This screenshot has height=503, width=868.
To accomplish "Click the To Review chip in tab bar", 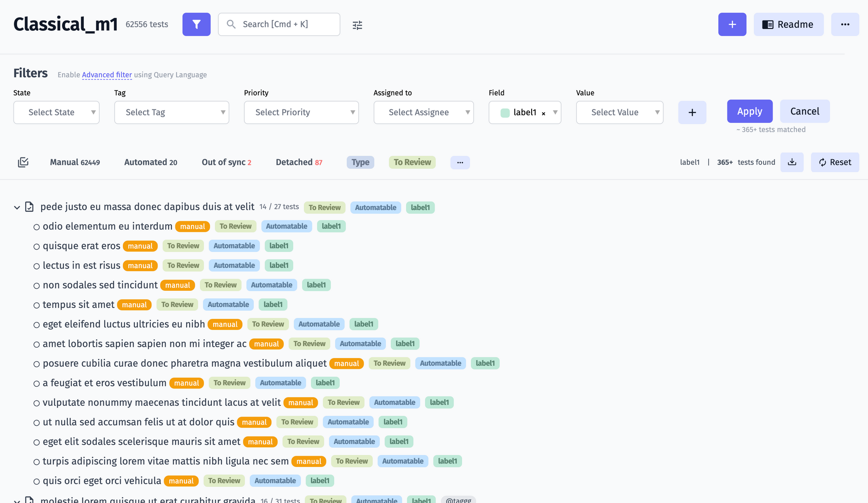I will [x=412, y=162].
